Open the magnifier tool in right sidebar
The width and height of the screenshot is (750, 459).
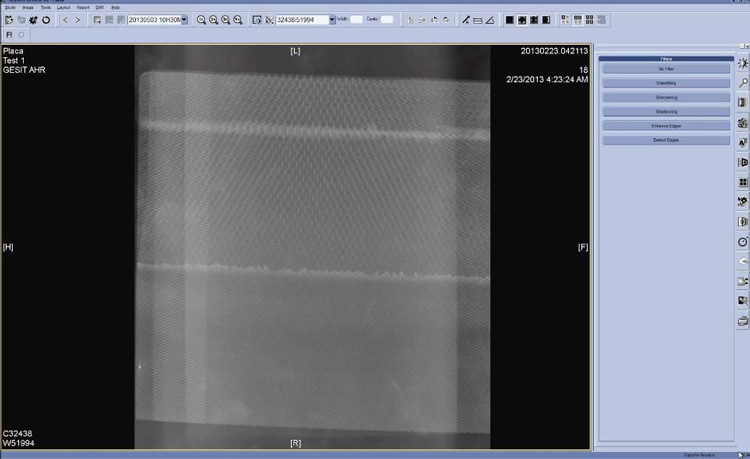[743, 83]
